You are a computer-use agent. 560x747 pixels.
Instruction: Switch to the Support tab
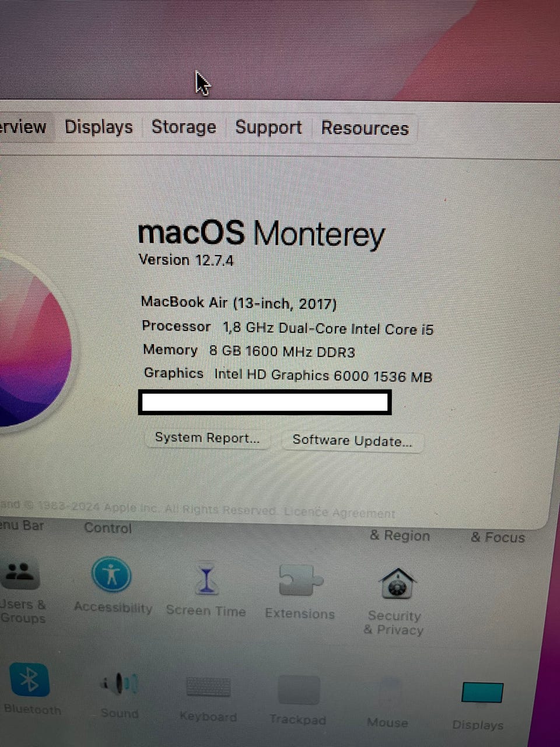coord(268,127)
